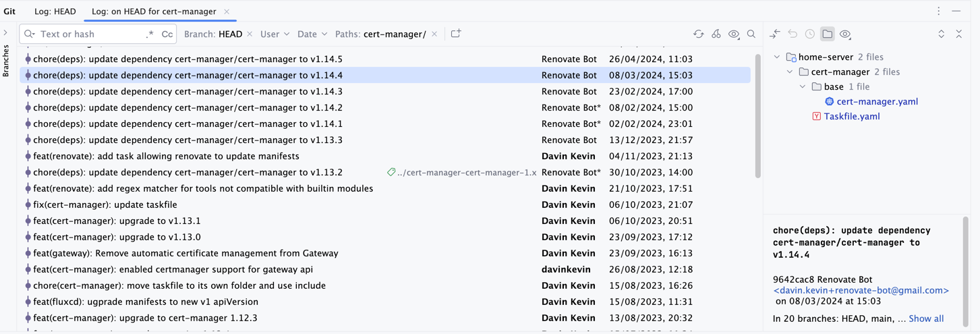Viewport: 980px width, 334px height.
Task: Select commit updating cert-manager to v1.14.3
Action: [x=385, y=92]
